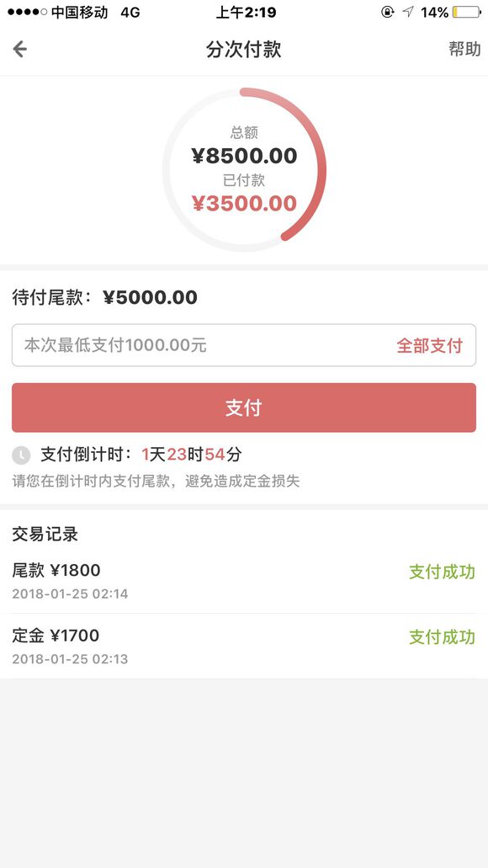
Task: Focus the 本次最低支付1000.00元 amount field
Action: pyautogui.click(x=244, y=345)
